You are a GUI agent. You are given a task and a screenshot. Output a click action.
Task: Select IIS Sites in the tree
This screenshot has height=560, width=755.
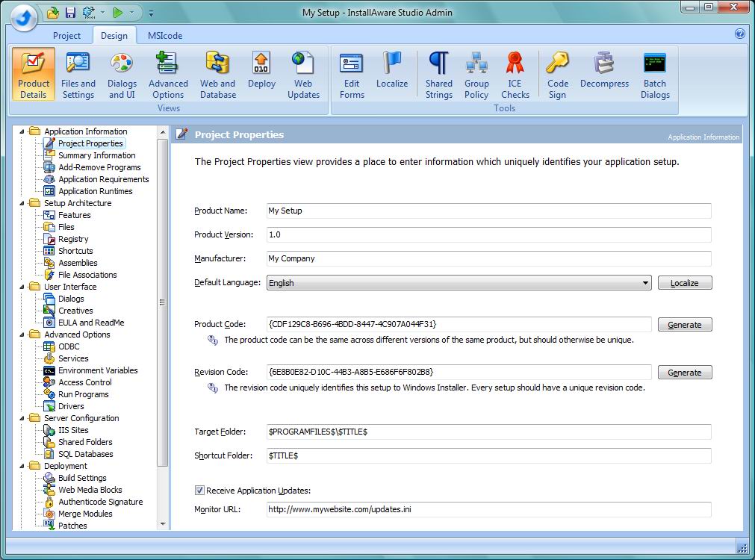[x=73, y=430]
